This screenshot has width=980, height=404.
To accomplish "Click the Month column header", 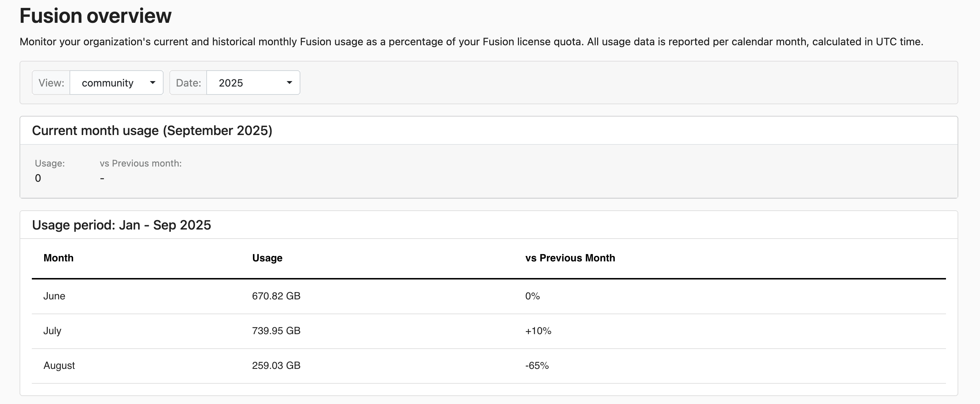I will click(58, 258).
